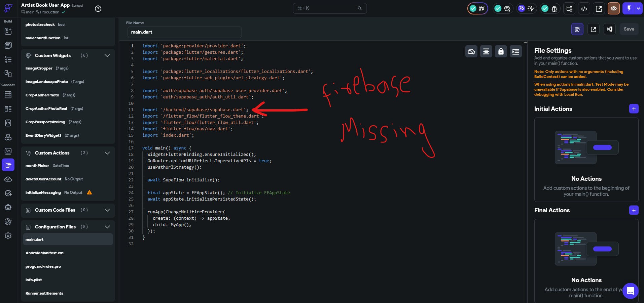This screenshot has height=303, width=644.
Task: Collapse the Custom Widgets section
Action: 107,56
